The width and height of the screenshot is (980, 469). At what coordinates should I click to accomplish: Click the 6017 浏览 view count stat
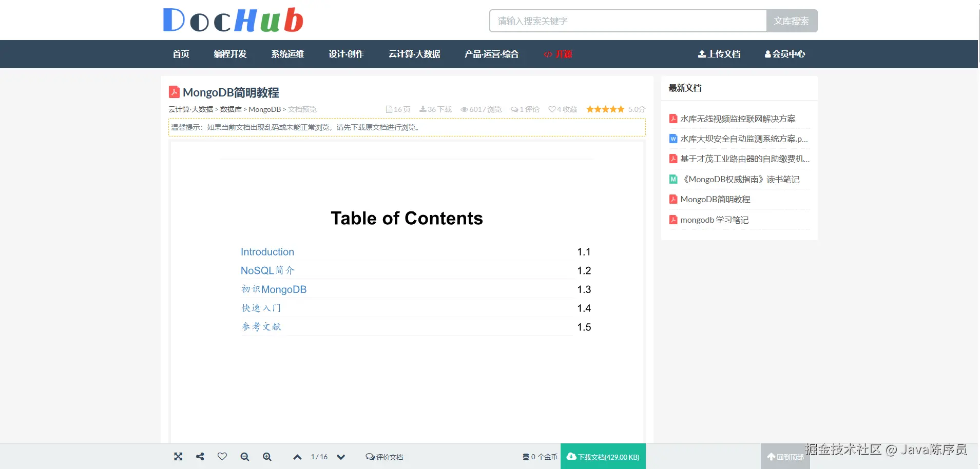[481, 109]
